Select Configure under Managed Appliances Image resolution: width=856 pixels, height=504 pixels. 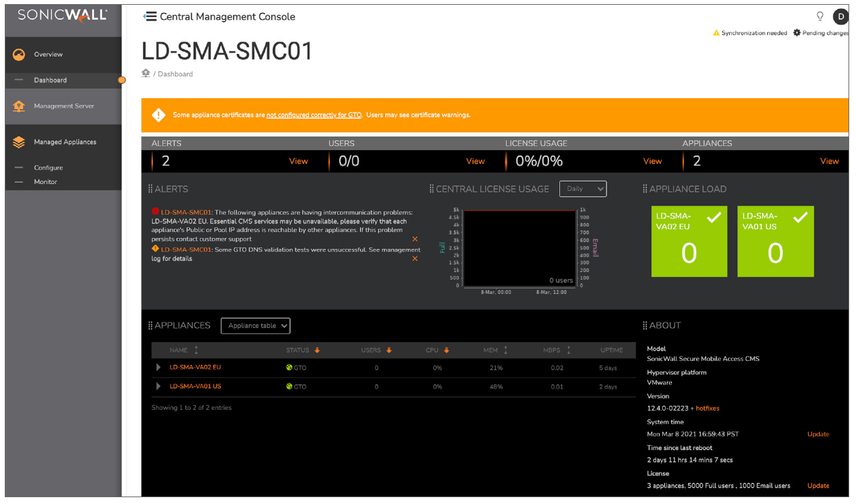tap(48, 168)
